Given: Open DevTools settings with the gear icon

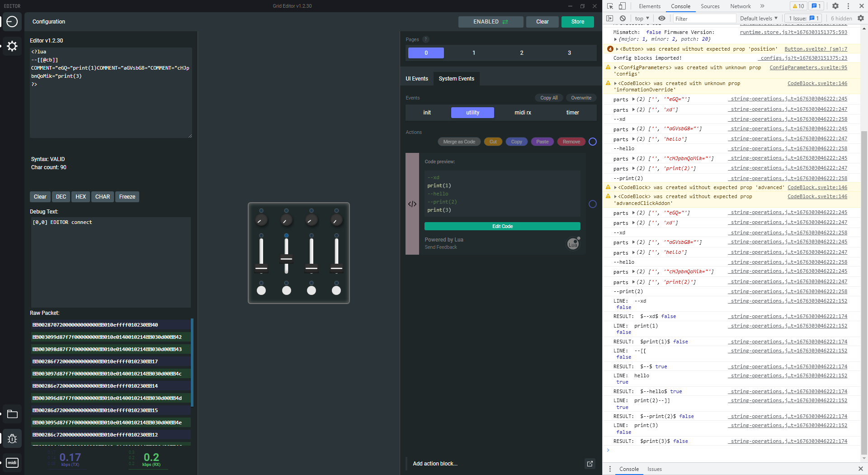Looking at the screenshot, I should [835, 6].
